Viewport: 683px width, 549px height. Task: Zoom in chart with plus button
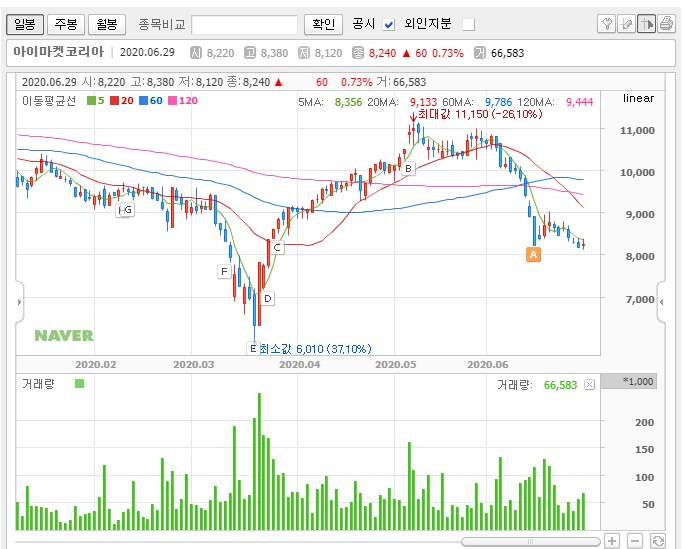click(x=612, y=541)
